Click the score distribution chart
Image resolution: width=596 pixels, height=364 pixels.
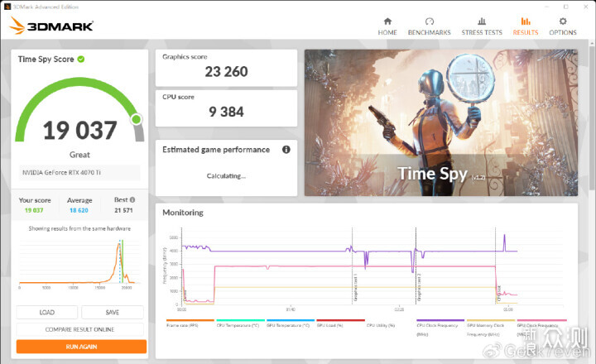tap(79, 264)
